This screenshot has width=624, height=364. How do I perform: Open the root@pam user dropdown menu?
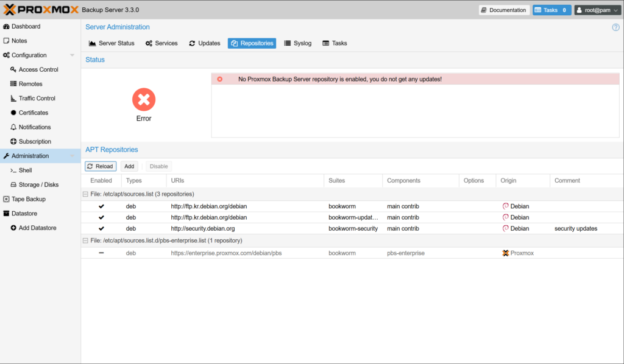click(x=597, y=10)
